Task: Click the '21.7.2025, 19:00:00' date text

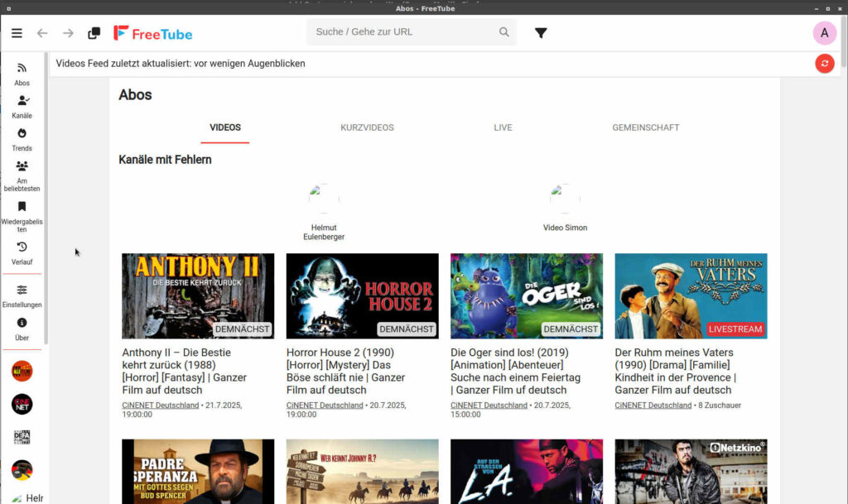Action: coord(181,410)
